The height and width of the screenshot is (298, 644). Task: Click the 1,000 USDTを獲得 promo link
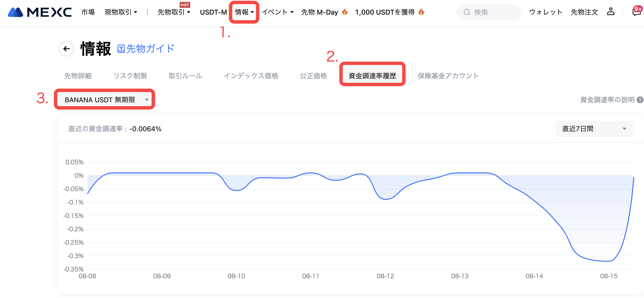pos(385,12)
